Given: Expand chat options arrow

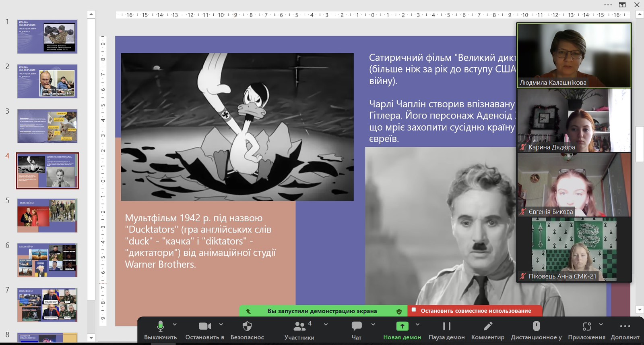Looking at the screenshot, I should 373,324.
